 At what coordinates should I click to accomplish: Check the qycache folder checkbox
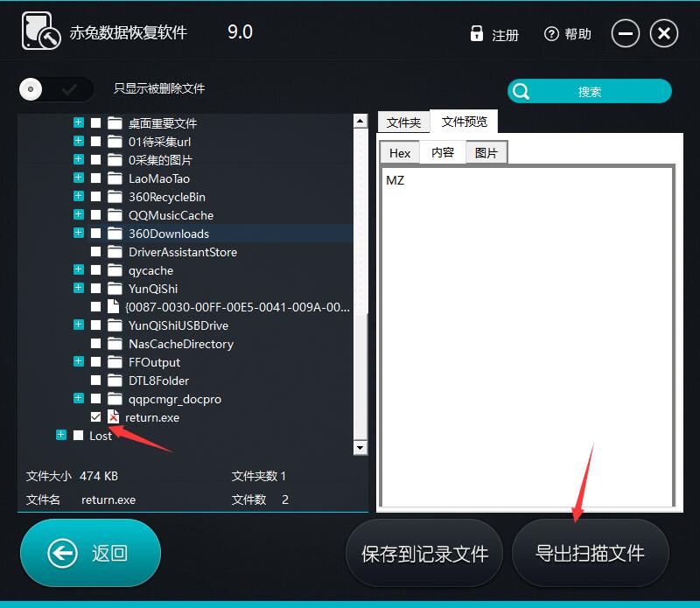point(96,270)
